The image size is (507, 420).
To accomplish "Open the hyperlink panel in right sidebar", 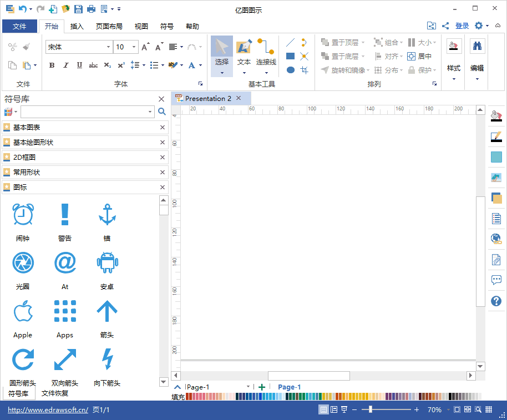I will (x=496, y=239).
